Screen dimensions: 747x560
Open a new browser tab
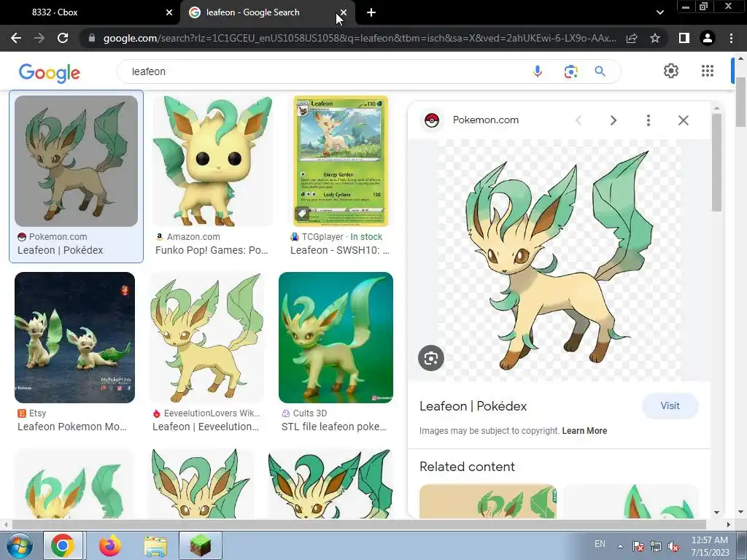[371, 12]
